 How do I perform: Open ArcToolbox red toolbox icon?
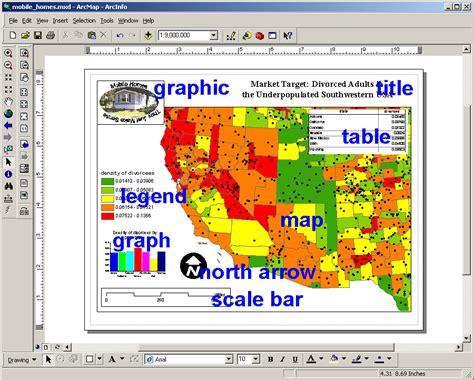tap(260, 35)
